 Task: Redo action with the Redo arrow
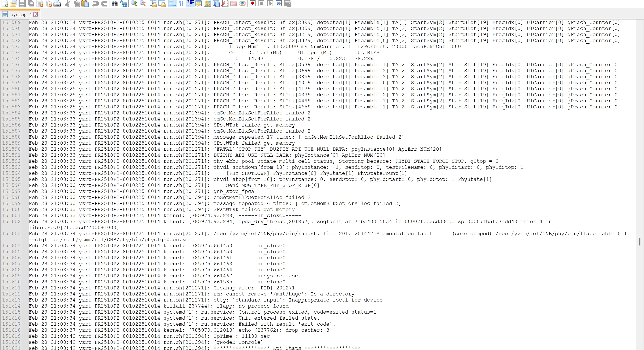click(x=104, y=4)
